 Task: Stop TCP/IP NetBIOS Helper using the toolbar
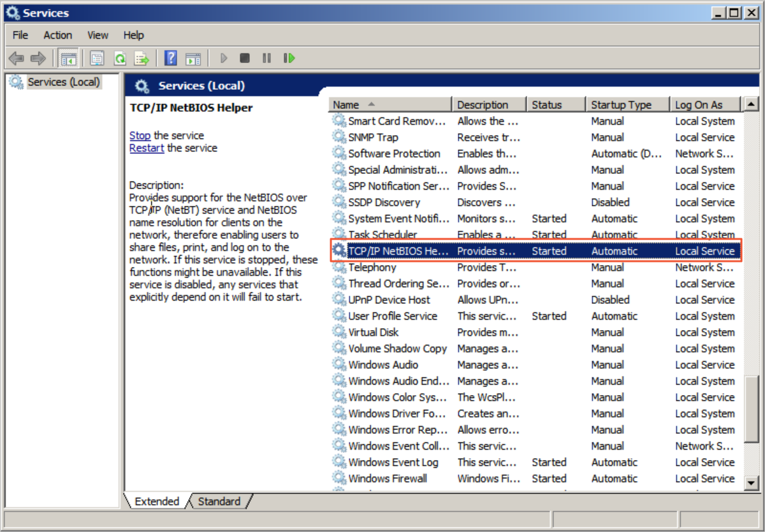click(245, 58)
